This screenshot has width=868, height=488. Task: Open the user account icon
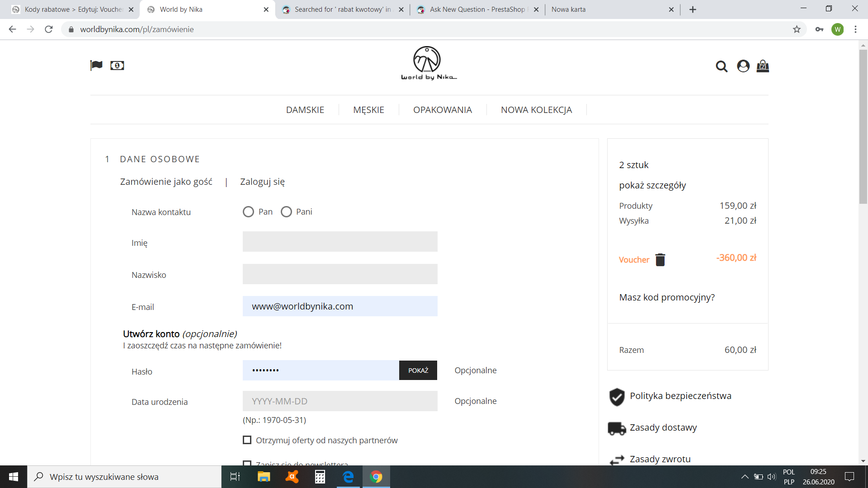click(743, 66)
